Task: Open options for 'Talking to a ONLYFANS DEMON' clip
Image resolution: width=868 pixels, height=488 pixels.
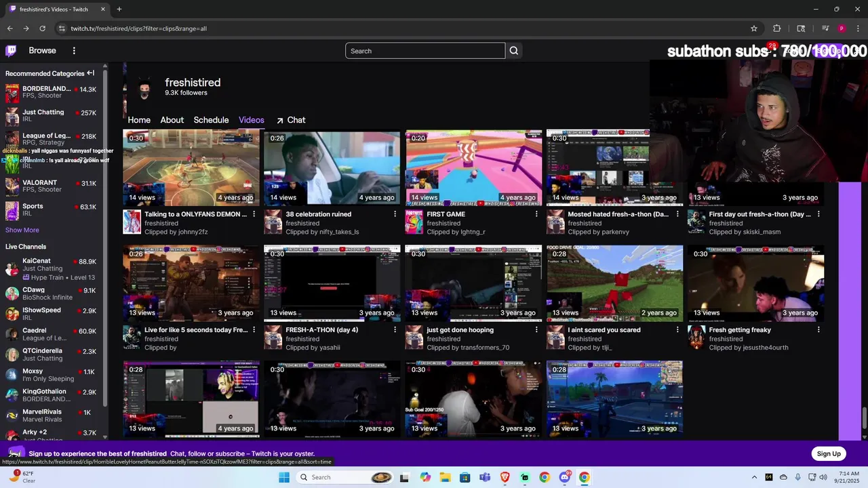Action: [x=254, y=214]
